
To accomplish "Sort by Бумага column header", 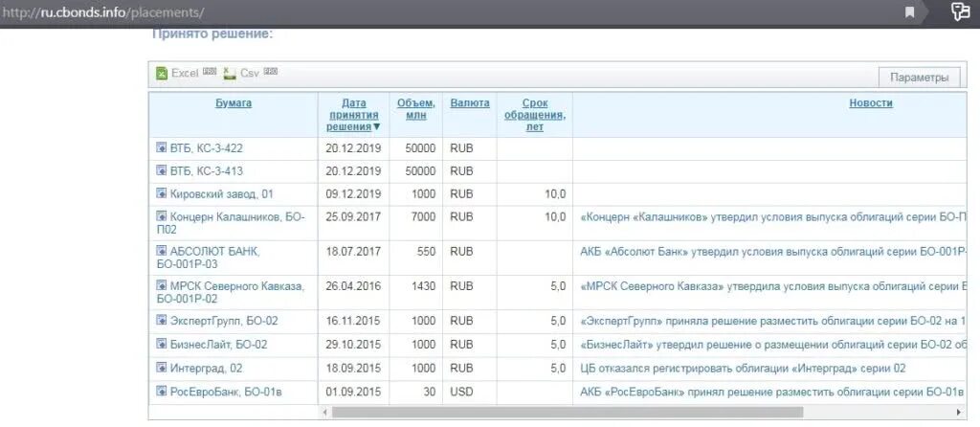I will tap(234, 103).
